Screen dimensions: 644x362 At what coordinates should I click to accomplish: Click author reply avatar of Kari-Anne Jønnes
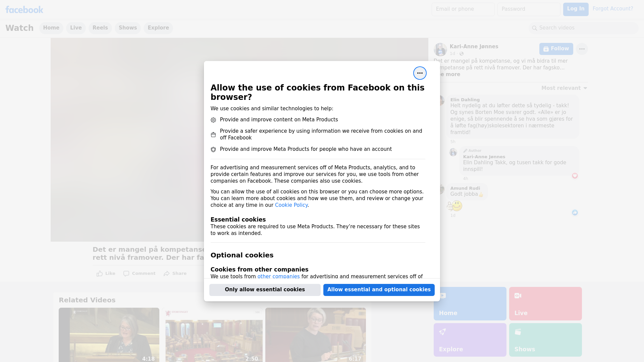453,152
